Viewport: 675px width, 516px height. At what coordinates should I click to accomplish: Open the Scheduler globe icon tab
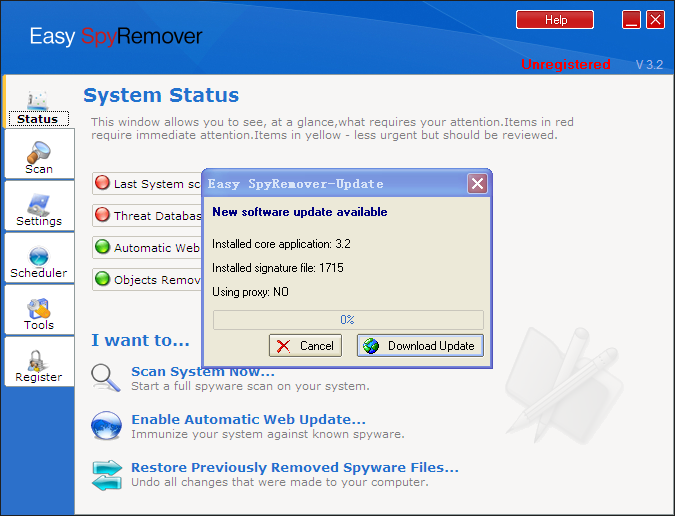pos(39,259)
